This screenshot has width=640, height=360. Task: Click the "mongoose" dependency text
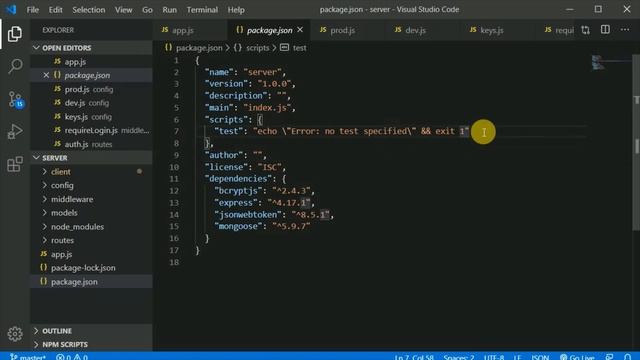point(239,226)
